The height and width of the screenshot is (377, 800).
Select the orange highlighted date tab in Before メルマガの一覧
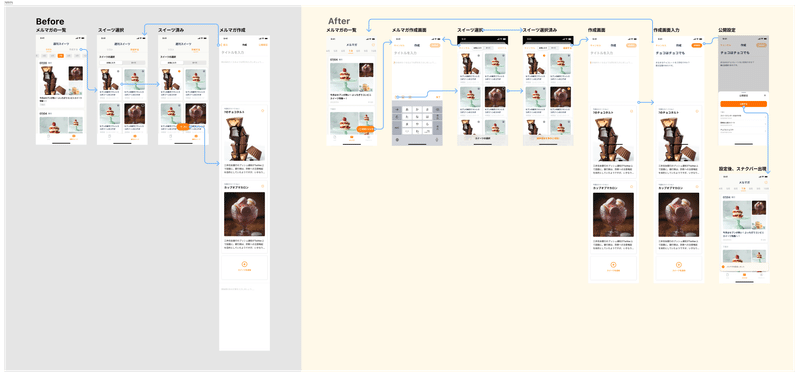61,56
